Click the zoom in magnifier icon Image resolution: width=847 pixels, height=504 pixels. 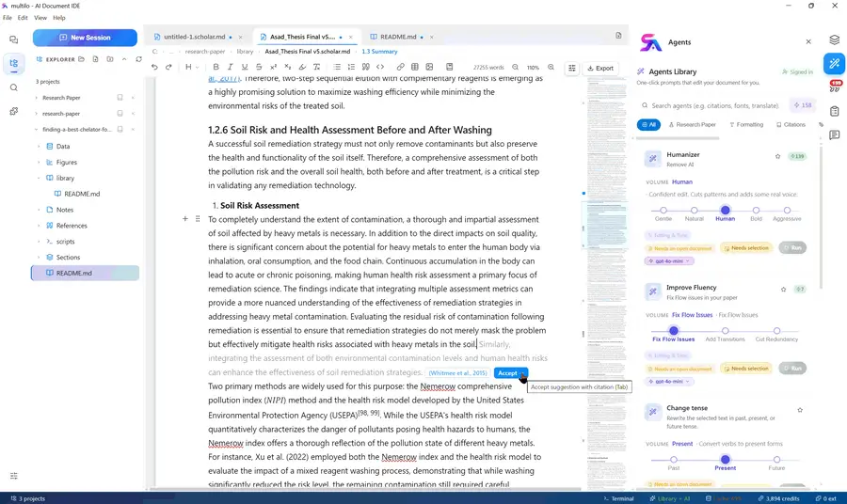tap(551, 68)
